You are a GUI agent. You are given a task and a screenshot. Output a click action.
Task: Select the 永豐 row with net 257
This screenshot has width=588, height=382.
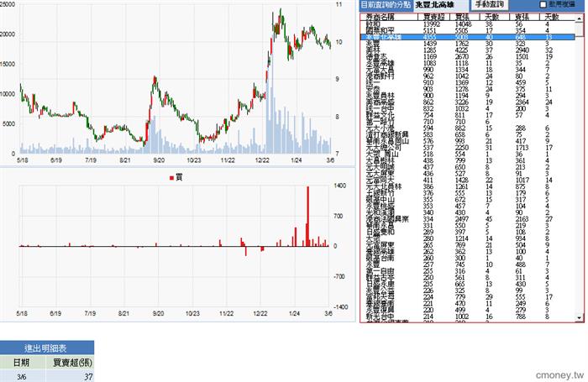468,264
